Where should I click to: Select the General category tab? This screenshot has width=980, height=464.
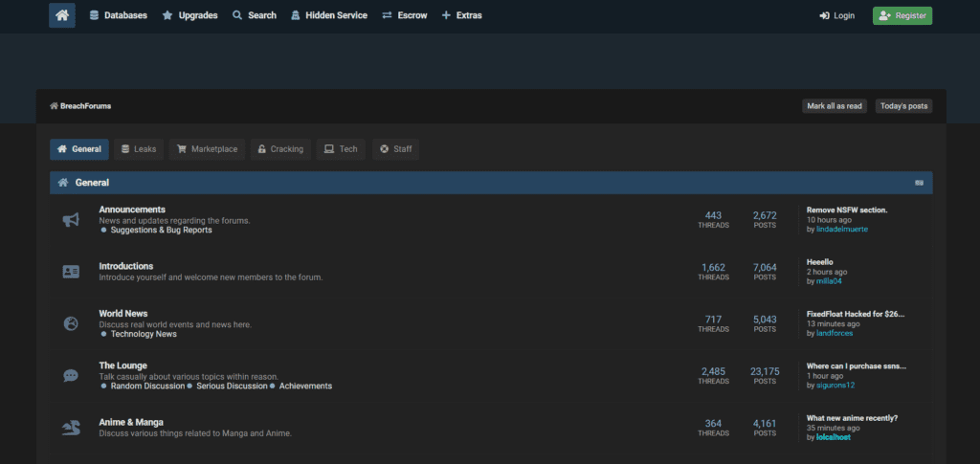click(79, 149)
